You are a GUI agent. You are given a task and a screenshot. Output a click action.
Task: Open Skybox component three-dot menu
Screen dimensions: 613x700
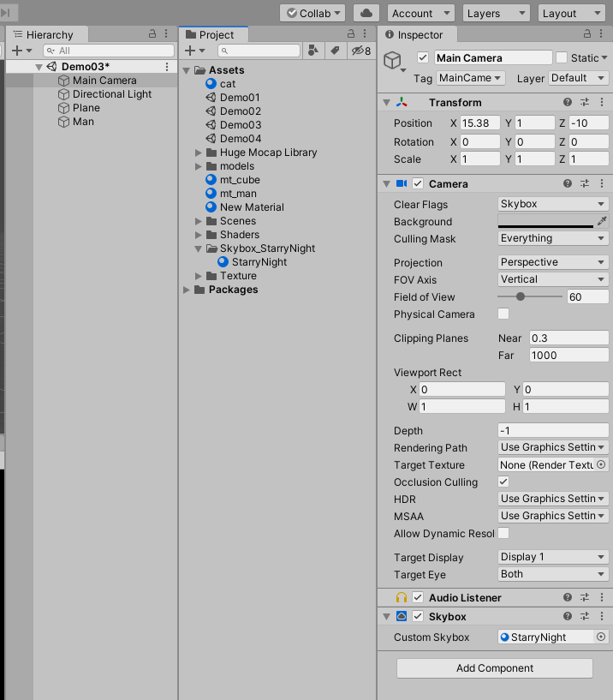(x=601, y=616)
